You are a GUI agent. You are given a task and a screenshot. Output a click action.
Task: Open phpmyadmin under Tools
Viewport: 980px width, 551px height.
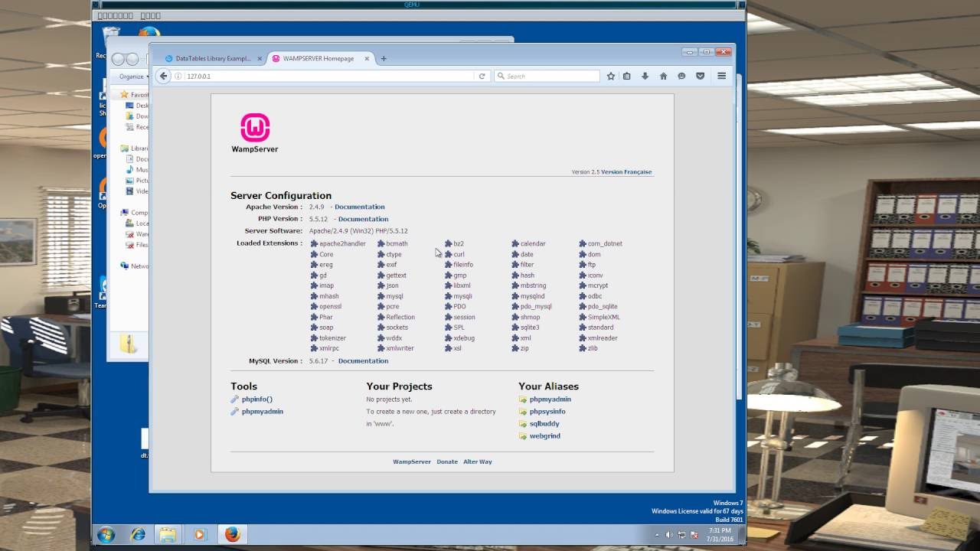pos(263,412)
